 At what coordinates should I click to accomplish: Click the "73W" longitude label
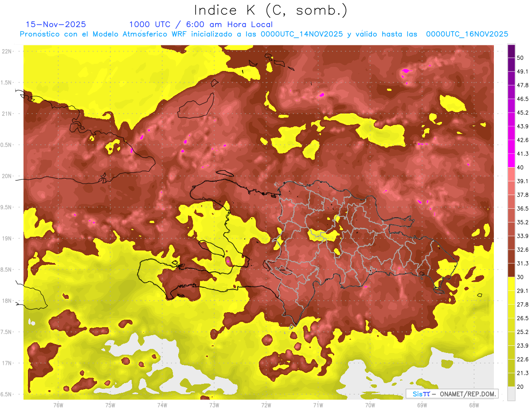click(214, 405)
